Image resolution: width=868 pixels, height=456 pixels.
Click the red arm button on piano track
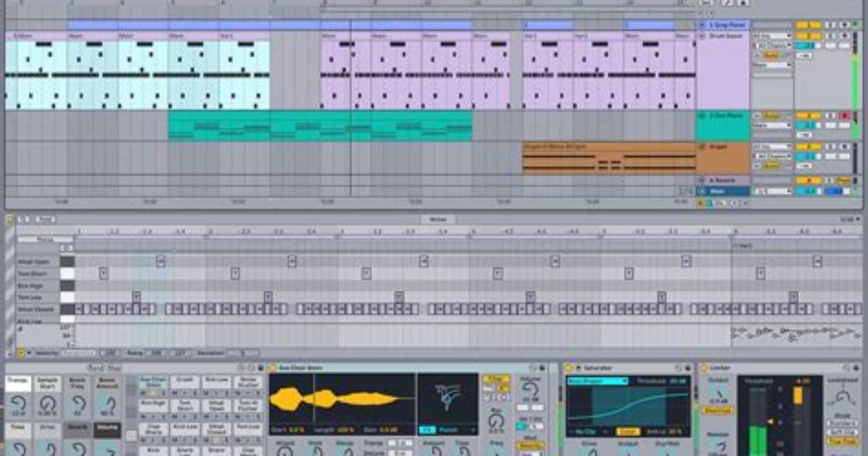pos(845,115)
